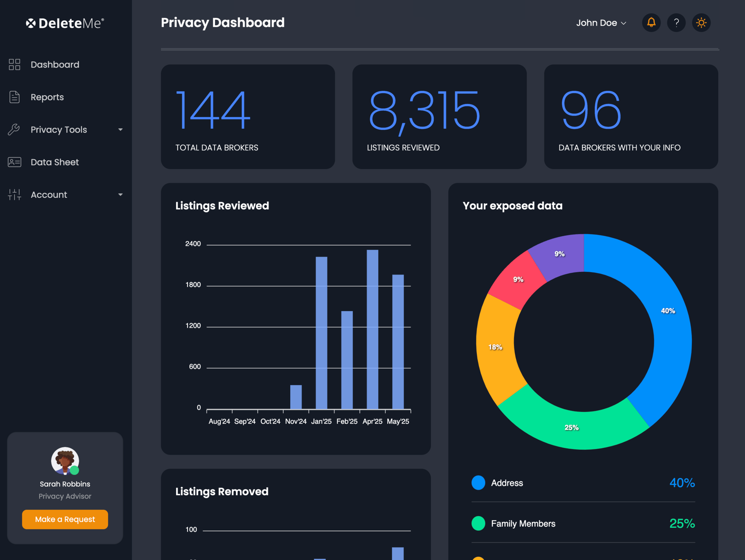745x560 pixels.
Task: Click the blue Address legend swatch
Action: pyautogui.click(x=478, y=483)
